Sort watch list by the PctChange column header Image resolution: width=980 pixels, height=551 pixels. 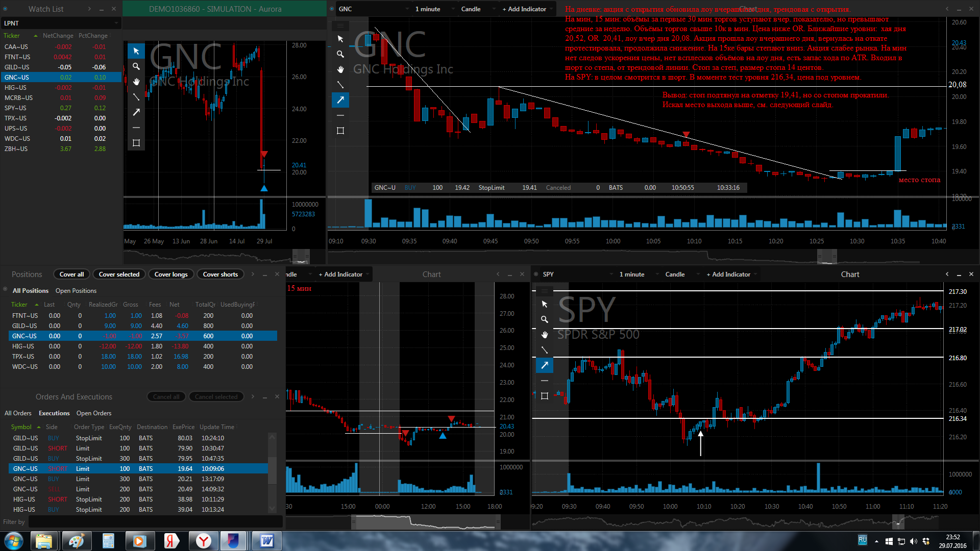[x=93, y=36]
